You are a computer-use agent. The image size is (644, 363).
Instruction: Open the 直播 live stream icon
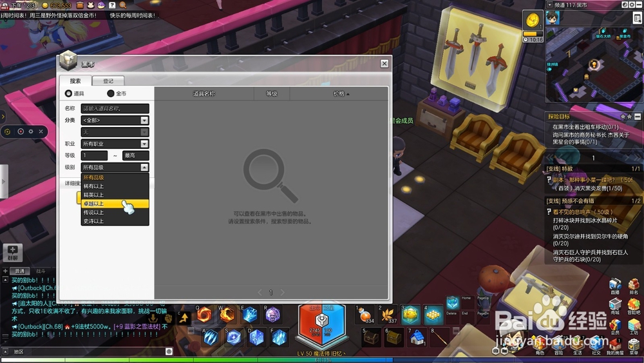click(x=615, y=286)
